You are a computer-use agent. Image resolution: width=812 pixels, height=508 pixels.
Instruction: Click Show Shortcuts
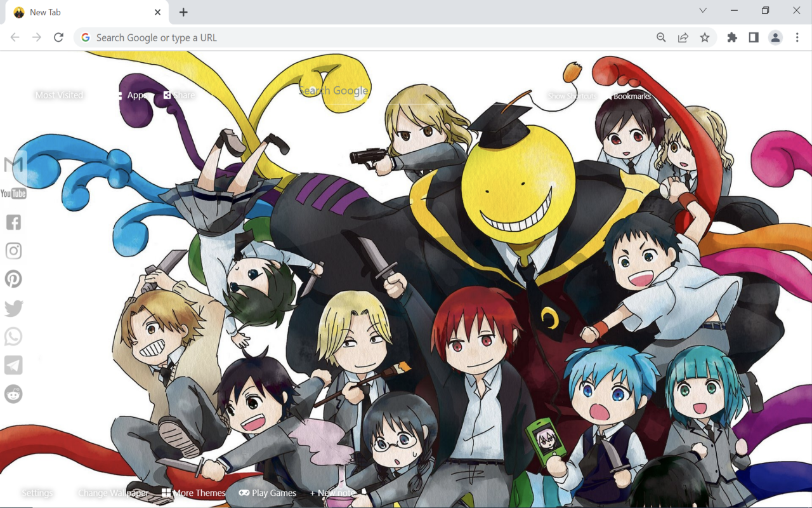point(572,96)
